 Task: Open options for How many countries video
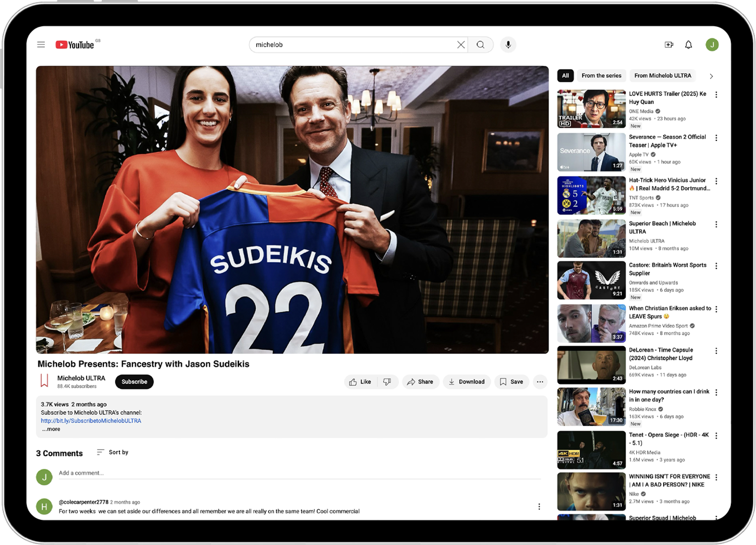coord(716,393)
